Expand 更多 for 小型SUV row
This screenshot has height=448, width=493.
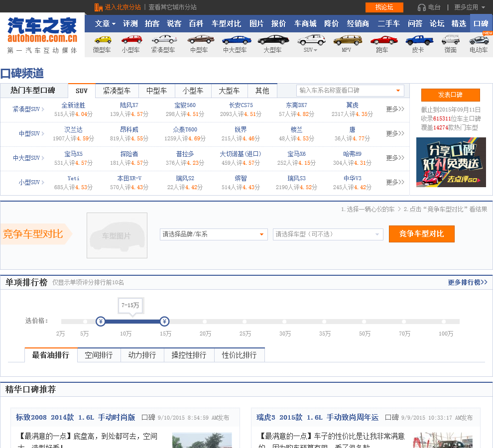pyautogui.click(x=395, y=182)
